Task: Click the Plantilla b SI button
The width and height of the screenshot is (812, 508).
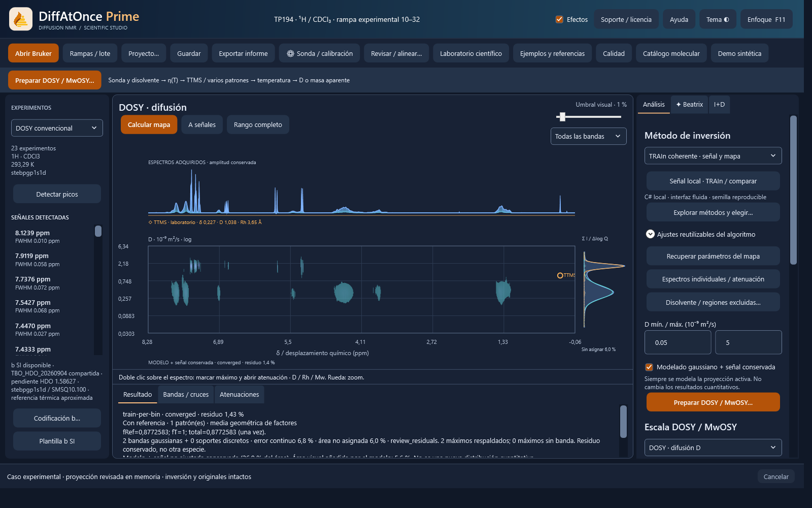Action: (57, 441)
